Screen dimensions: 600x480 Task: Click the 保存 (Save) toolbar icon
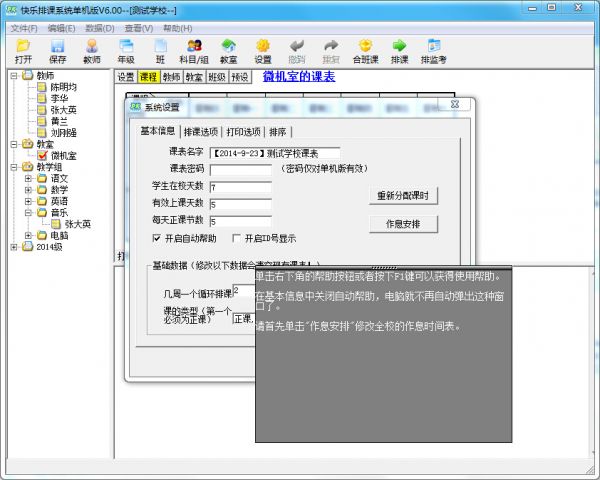coord(58,50)
